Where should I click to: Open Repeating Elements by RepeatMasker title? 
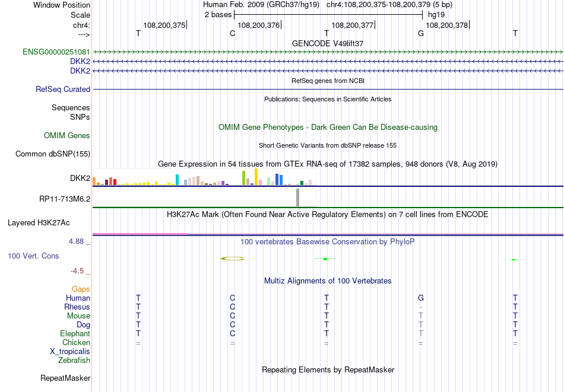pos(328,369)
